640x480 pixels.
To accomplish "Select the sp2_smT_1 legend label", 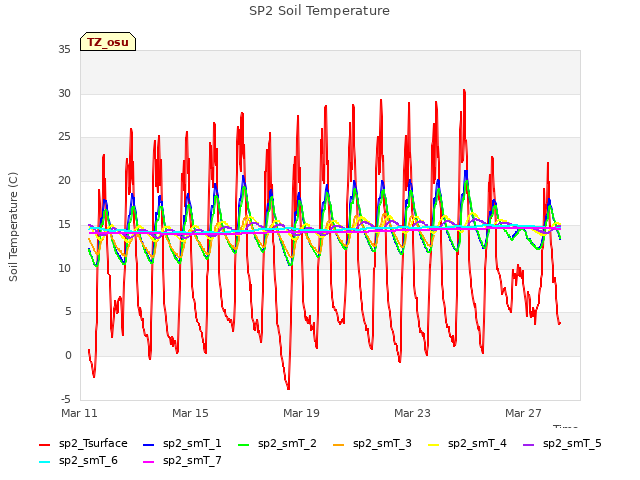I will coord(192,444).
